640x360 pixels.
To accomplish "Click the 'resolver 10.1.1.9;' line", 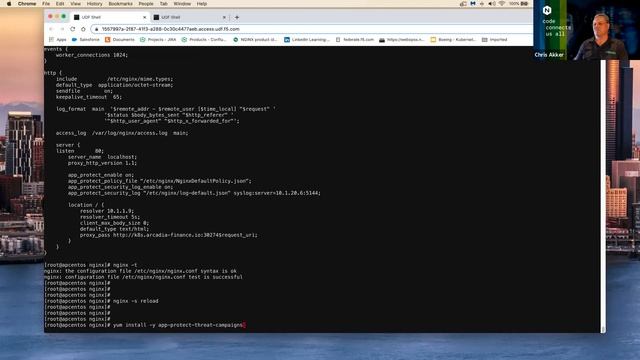I will click(107, 211).
